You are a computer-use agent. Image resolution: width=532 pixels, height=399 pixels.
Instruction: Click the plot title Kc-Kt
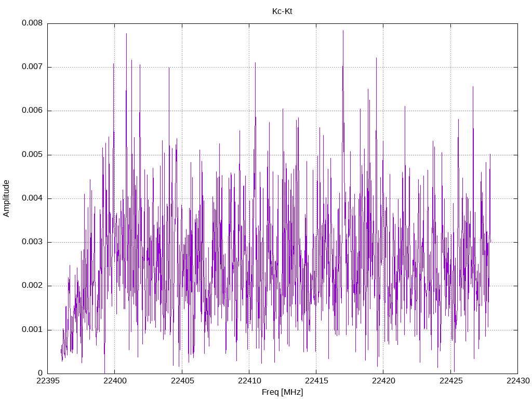tap(282, 11)
